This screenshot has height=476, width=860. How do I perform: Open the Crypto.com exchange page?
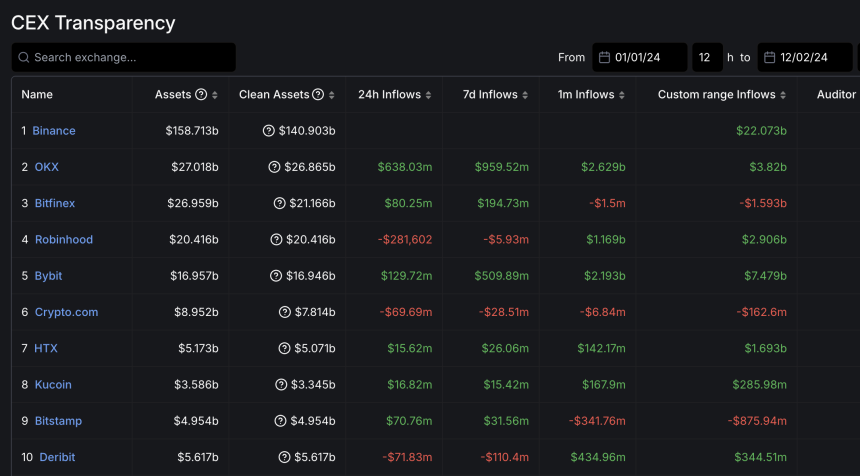[66, 312]
